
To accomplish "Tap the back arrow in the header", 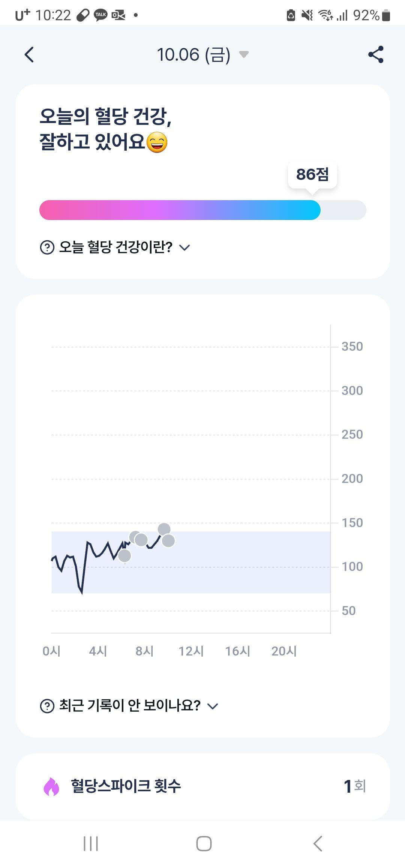I will tap(29, 55).
